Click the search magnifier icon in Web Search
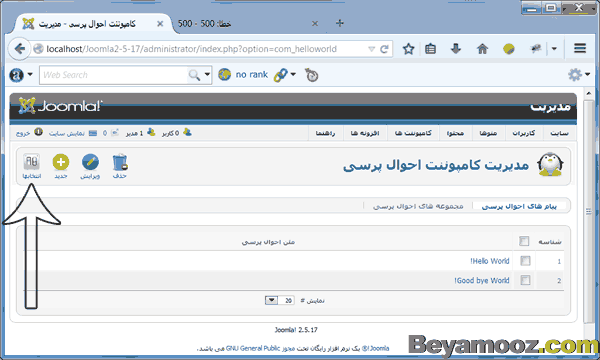This screenshot has width=600, height=360. coord(194,75)
